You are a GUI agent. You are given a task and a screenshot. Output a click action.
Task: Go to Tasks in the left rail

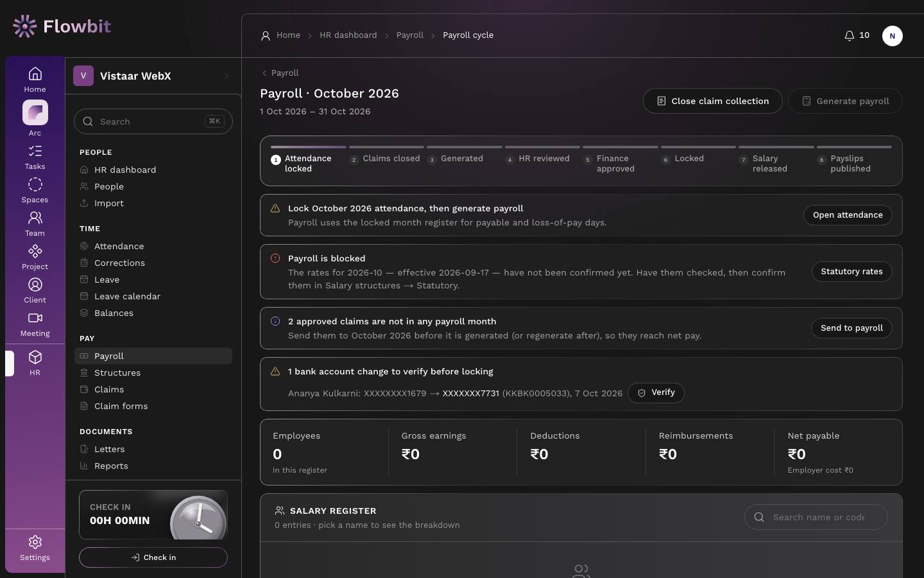click(x=35, y=157)
